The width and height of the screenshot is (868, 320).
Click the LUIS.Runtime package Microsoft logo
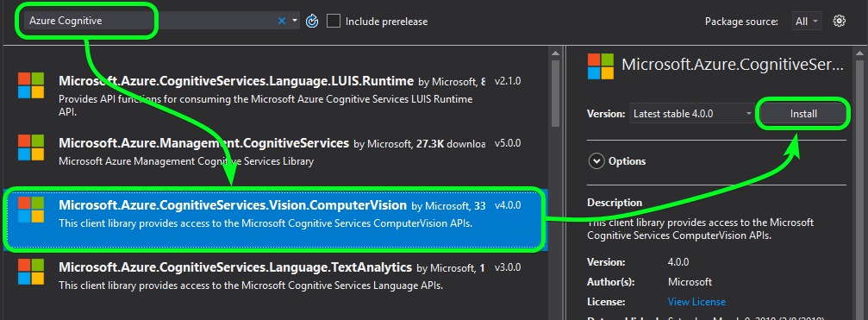(x=31, y=85)
